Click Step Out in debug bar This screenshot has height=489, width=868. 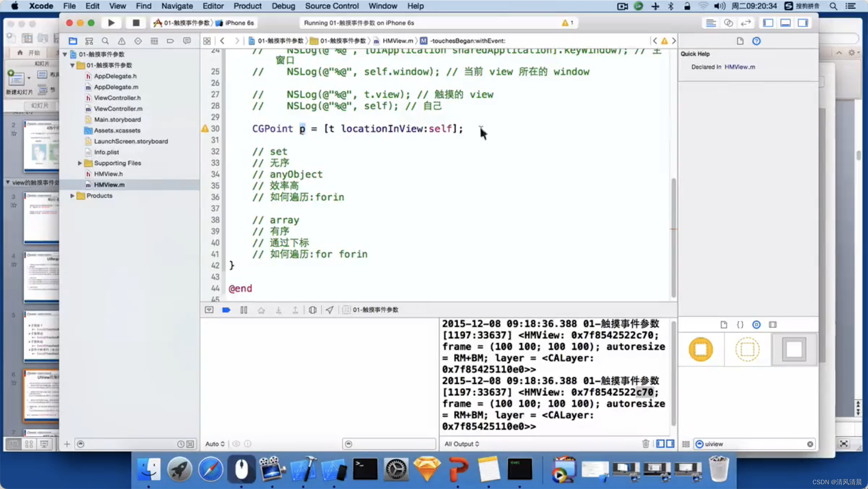[295, 310]
